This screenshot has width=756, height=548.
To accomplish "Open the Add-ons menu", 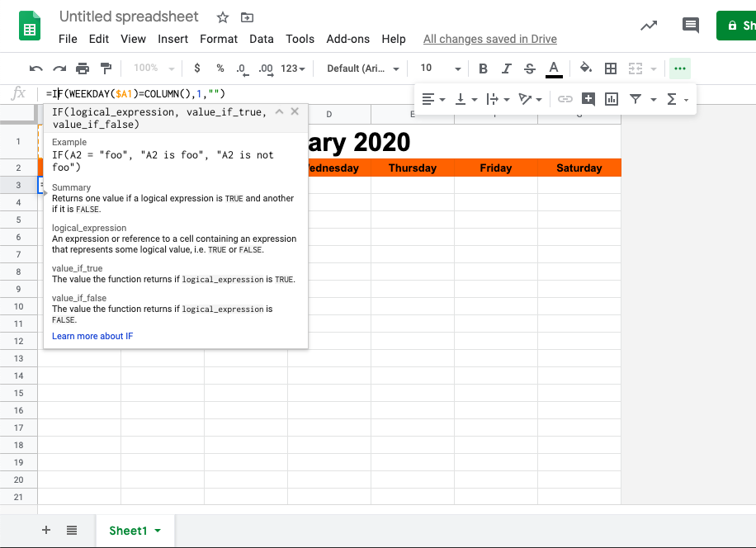I will pyautogui.click(x=348, y=39).
